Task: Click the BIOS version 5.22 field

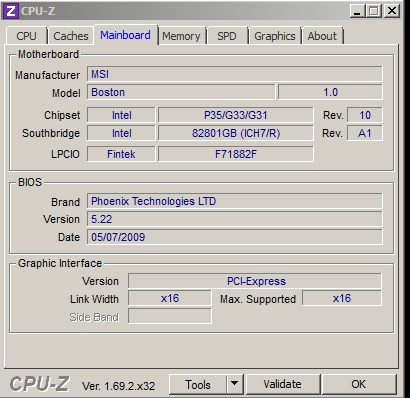Action: pyautogui.click(x=235, y=219)
